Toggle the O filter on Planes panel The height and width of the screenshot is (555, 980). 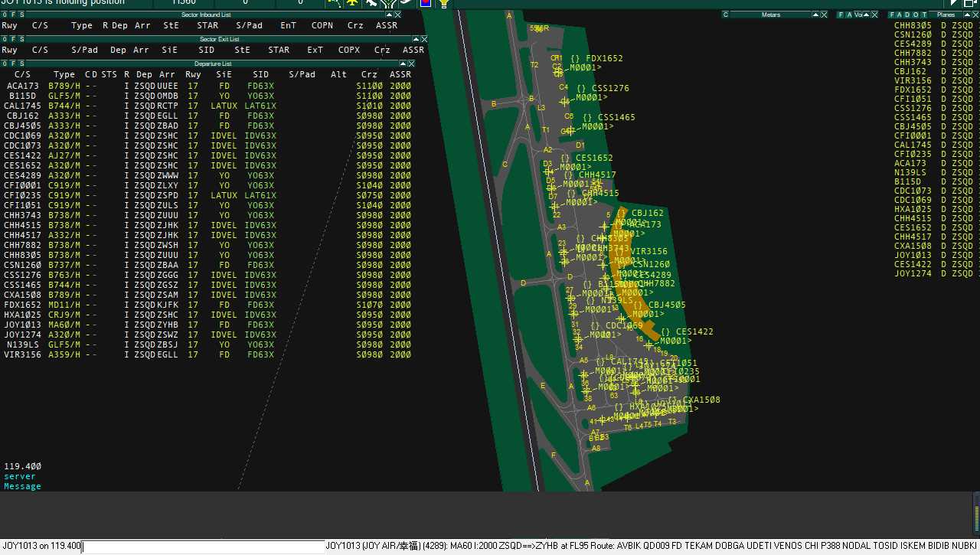(x=916, y=15)
